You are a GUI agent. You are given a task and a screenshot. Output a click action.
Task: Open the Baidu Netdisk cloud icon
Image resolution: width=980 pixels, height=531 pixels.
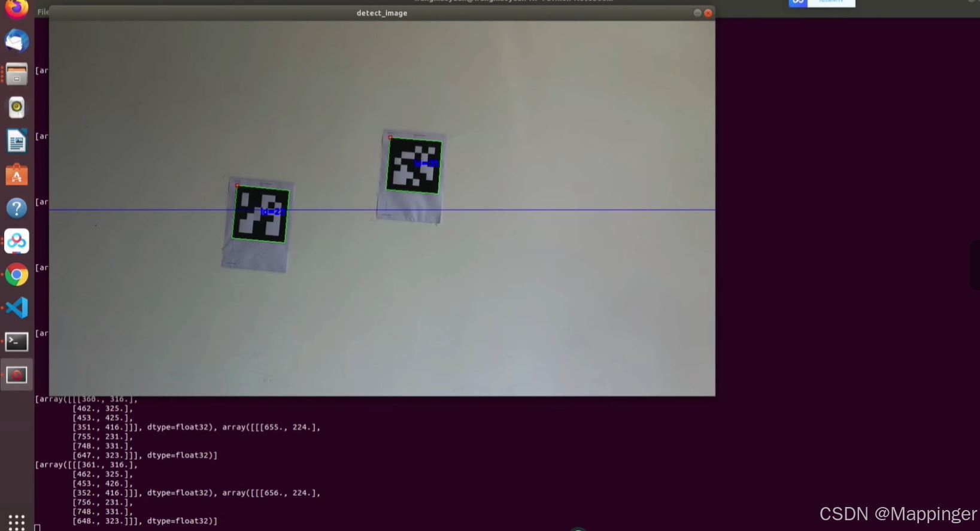[17, 241]
